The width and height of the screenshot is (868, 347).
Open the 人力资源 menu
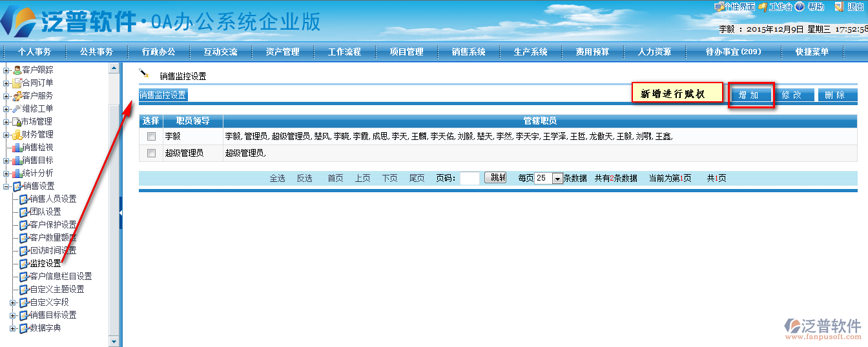654,52
